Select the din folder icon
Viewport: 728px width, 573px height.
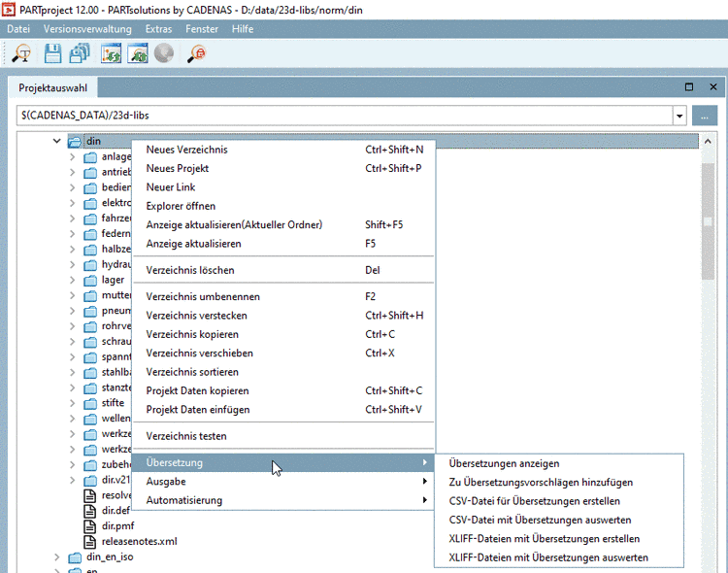click(75, 141)
